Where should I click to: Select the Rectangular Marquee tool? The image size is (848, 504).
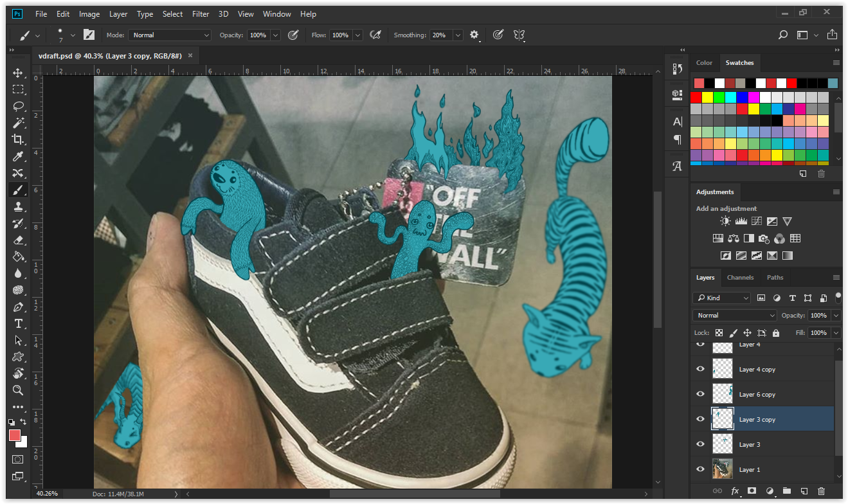click(18, 89)
